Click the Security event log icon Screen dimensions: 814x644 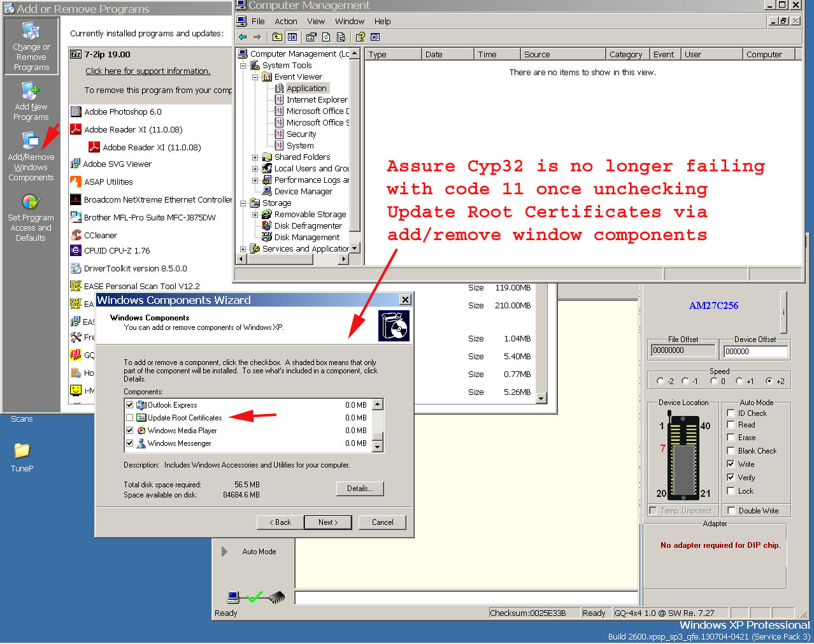279,134
